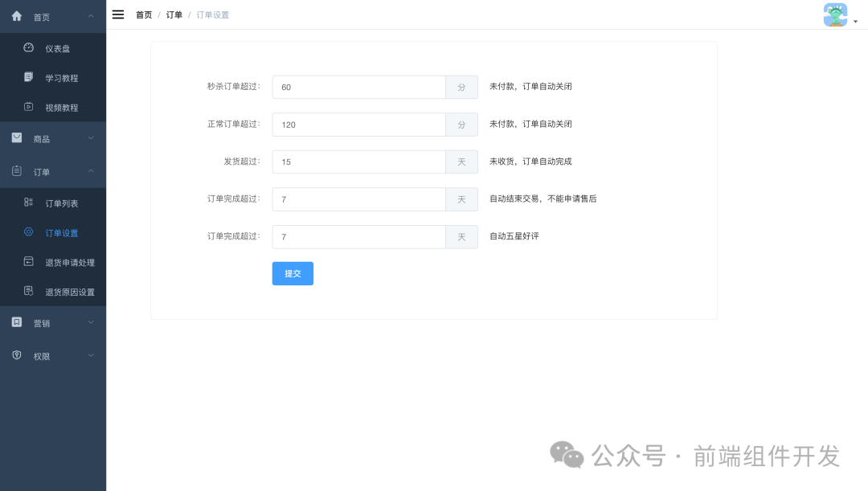Click the 订单 orders icon in sidebar
The width and height of the screenshot is (868, 491).
pyautogui.click(x=16, y=170)
